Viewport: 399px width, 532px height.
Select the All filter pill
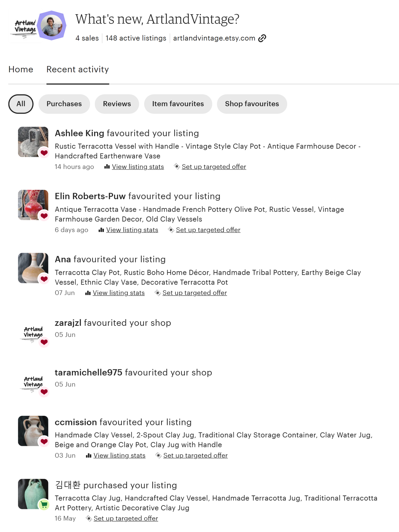coord(21,104)
